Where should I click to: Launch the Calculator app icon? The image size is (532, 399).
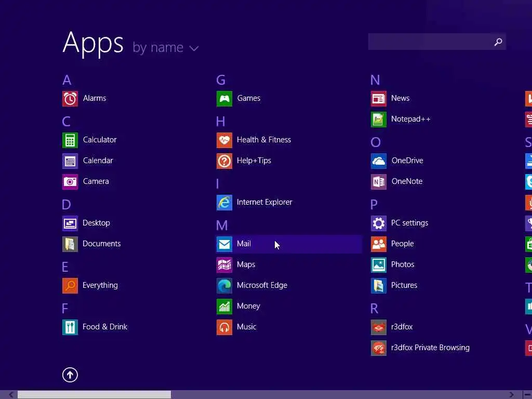70,140
